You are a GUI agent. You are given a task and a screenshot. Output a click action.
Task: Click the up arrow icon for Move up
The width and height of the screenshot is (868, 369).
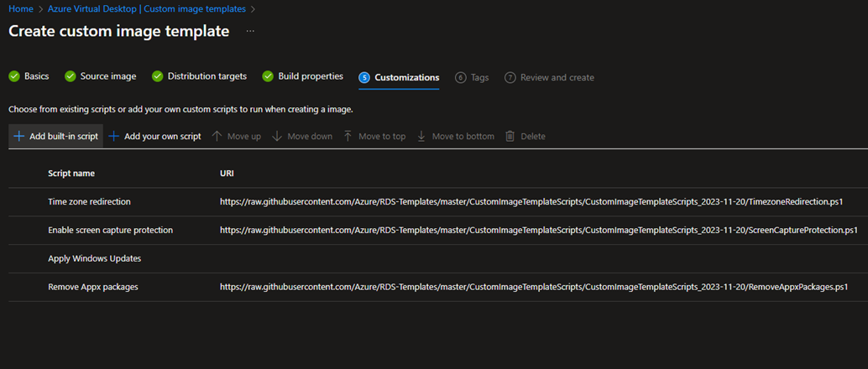[x=217, y=136]
